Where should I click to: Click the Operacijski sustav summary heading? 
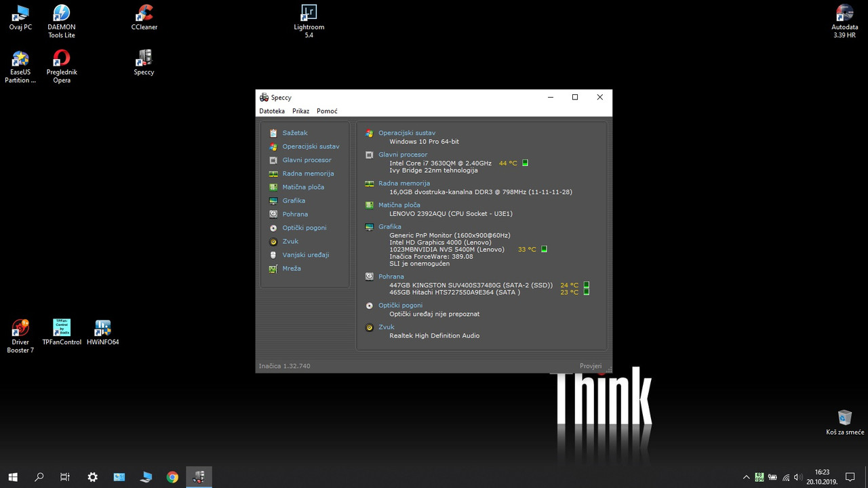[x=407, y=133]
